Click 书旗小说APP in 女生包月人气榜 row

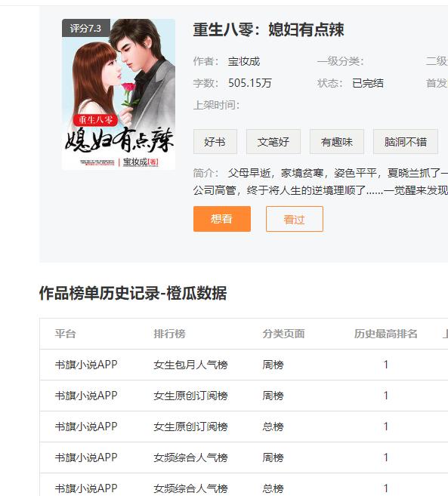86,365
